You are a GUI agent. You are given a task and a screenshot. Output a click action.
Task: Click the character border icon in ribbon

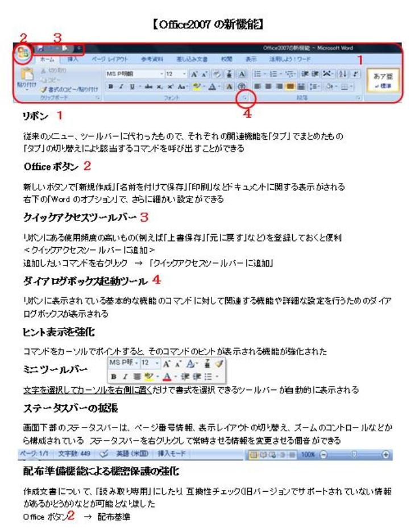242,74
